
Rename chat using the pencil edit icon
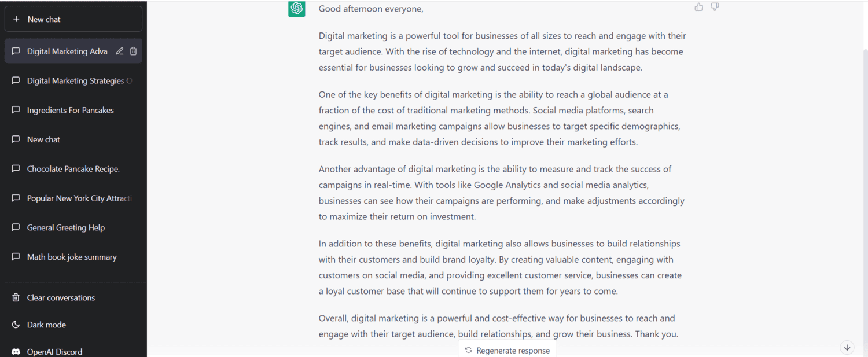pyautogui.click(x=120, y=51)
